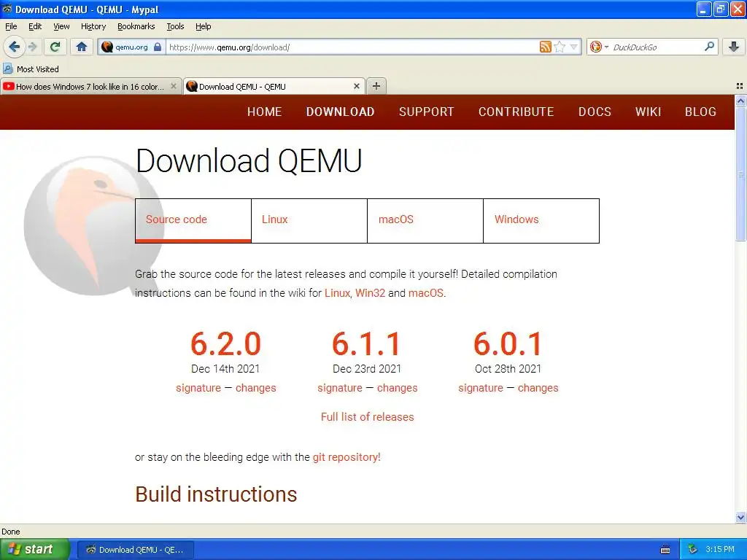The width and height of the screenshot is (747, 560).
Task: Open the DuckDuckGo search engine selector
Action: point(599,47)
